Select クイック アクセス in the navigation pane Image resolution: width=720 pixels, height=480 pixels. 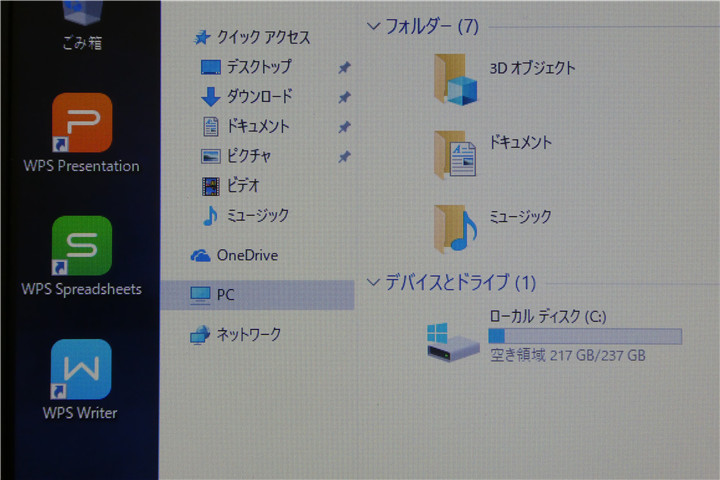coord(264,38)
